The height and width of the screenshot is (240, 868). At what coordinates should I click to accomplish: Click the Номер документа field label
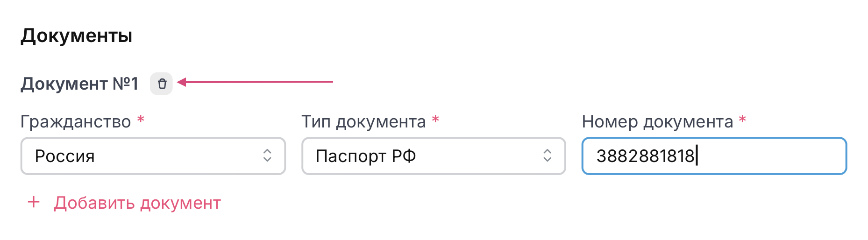pos(657,122)
